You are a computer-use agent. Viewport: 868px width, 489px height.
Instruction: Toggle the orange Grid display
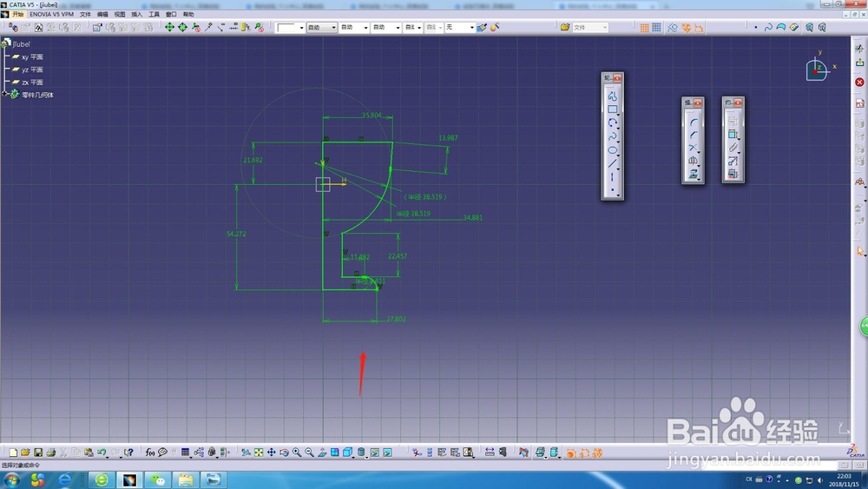point(644,27)
